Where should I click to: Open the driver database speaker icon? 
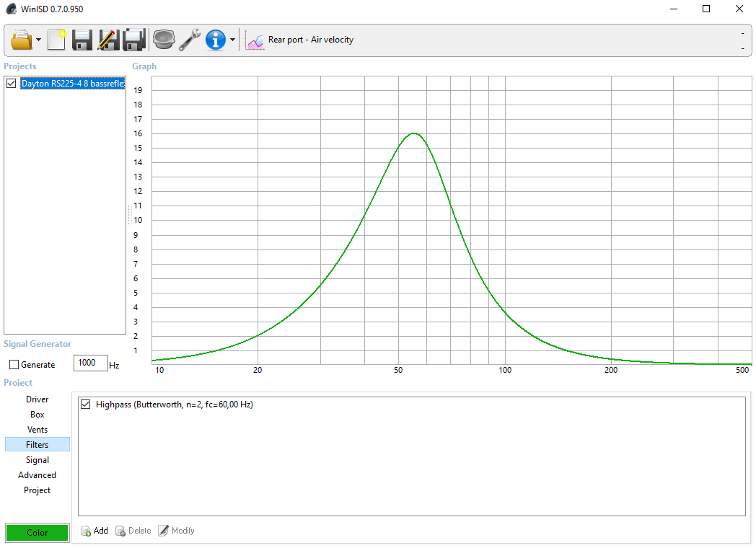[x=164, y=40]
